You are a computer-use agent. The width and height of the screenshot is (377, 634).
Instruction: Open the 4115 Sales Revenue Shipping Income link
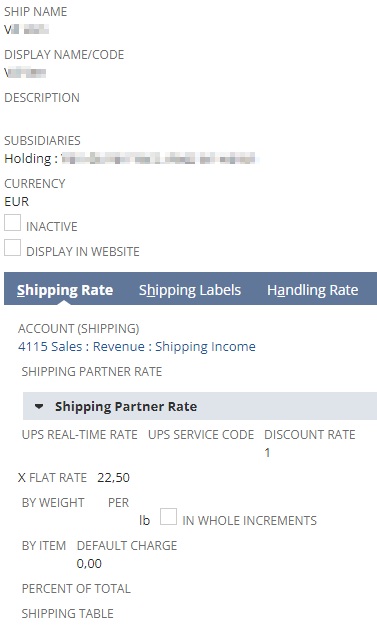[x=137, y=347]
